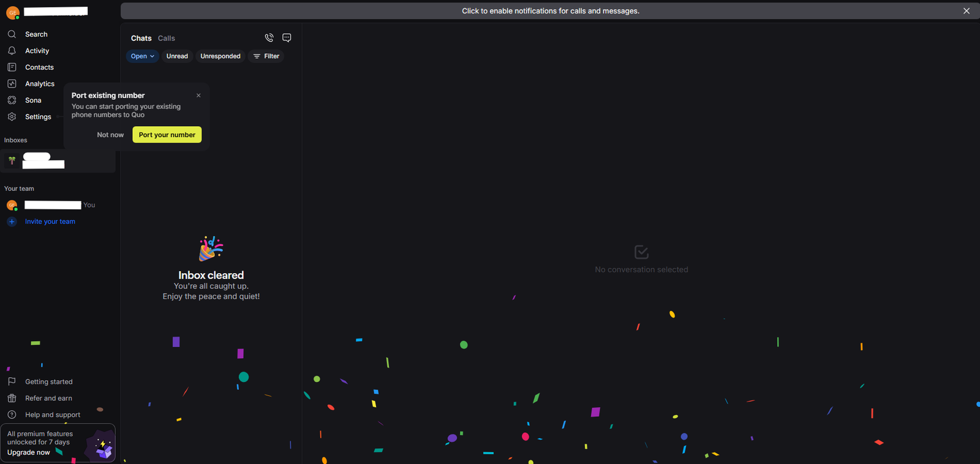Screen dimensions: 980x464
Task: Start a new call with phone icon
Action: (269, 38)
